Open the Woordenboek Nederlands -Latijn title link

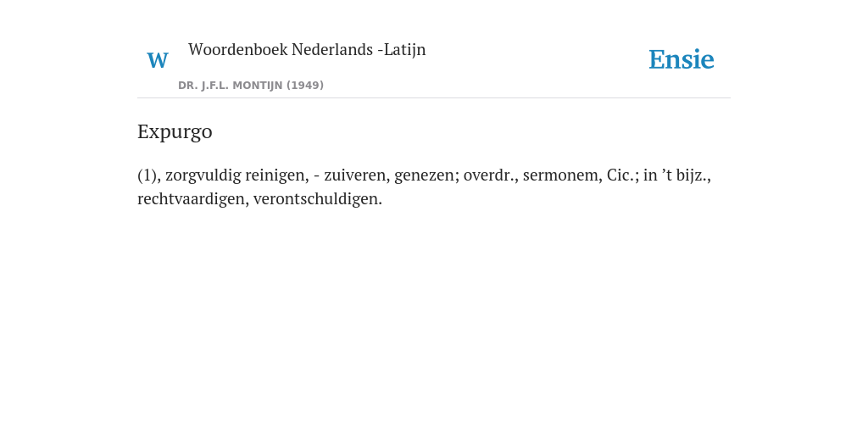[307, 50]
